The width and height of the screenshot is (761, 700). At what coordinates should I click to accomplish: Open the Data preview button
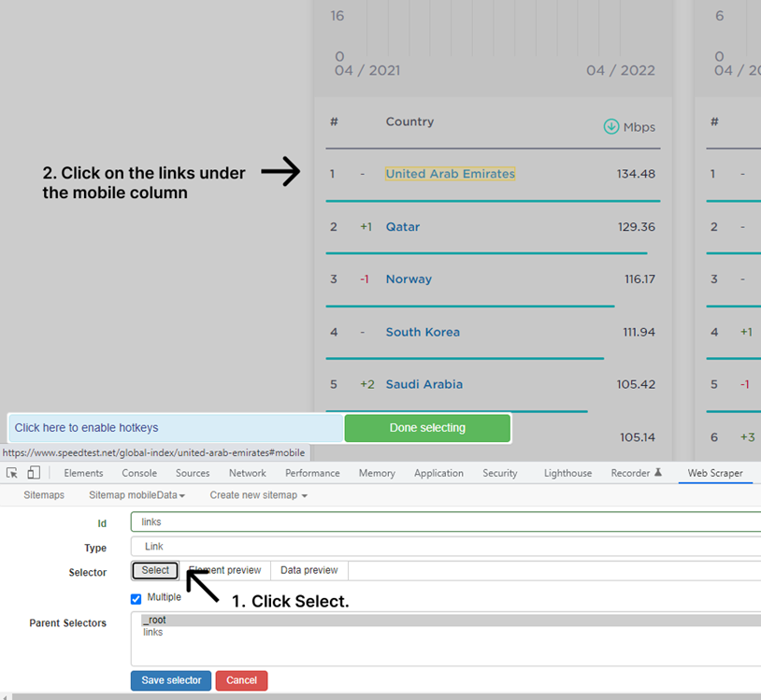[x=309, y=570]
